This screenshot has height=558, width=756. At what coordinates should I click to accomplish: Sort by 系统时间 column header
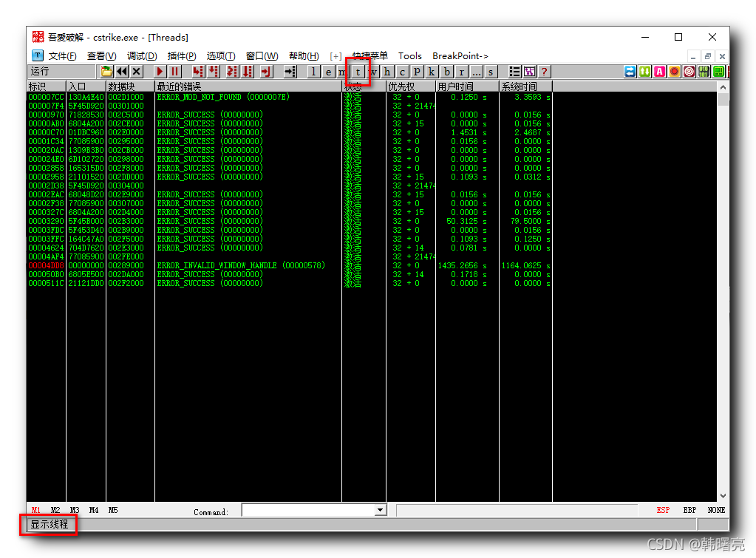(526, 86)
